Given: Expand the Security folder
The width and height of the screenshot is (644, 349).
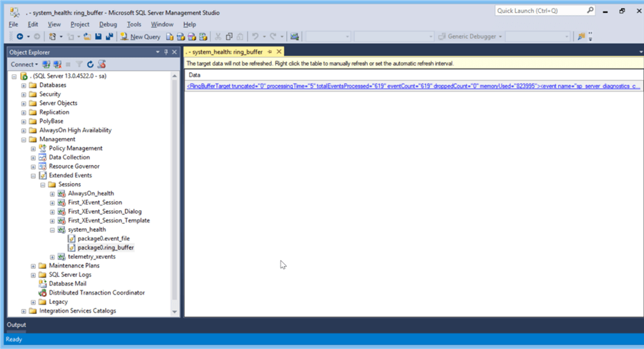Looking at the screenshot, I should [x=24, y=94].
